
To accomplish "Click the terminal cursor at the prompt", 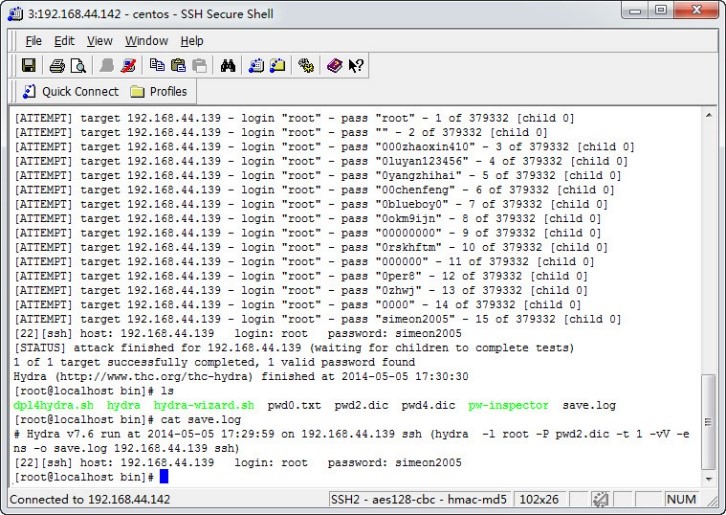I will 164,476.
